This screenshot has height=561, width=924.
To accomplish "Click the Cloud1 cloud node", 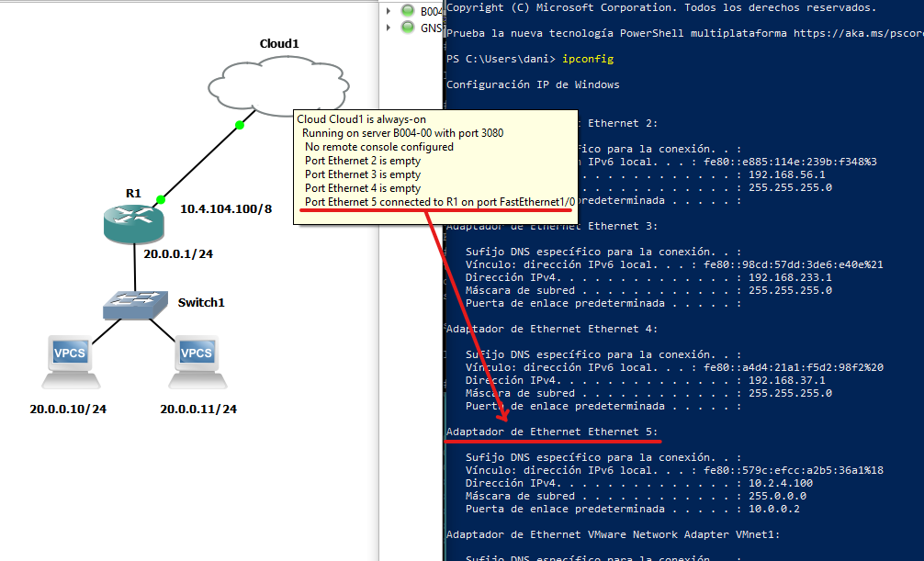I will pos(278,85).
